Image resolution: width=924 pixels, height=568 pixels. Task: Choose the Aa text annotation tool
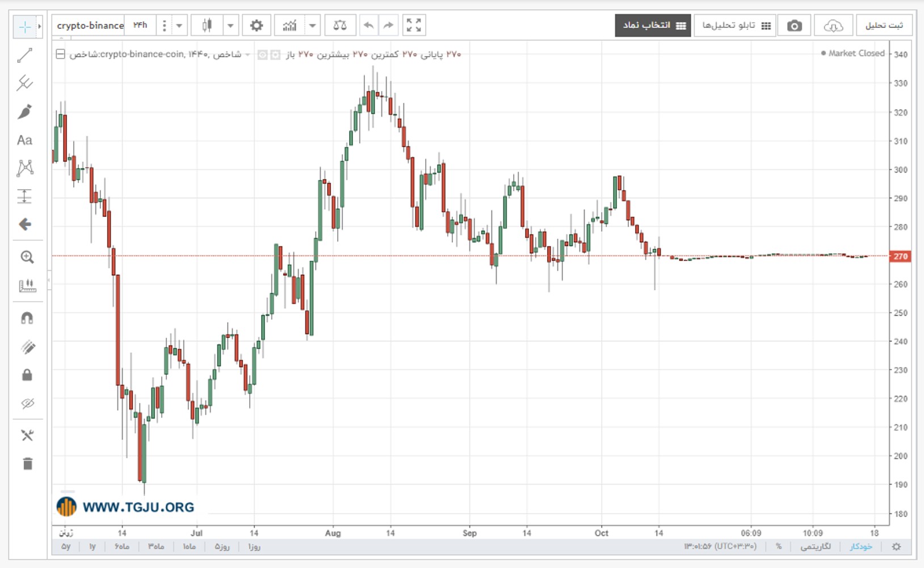(25, 140)
